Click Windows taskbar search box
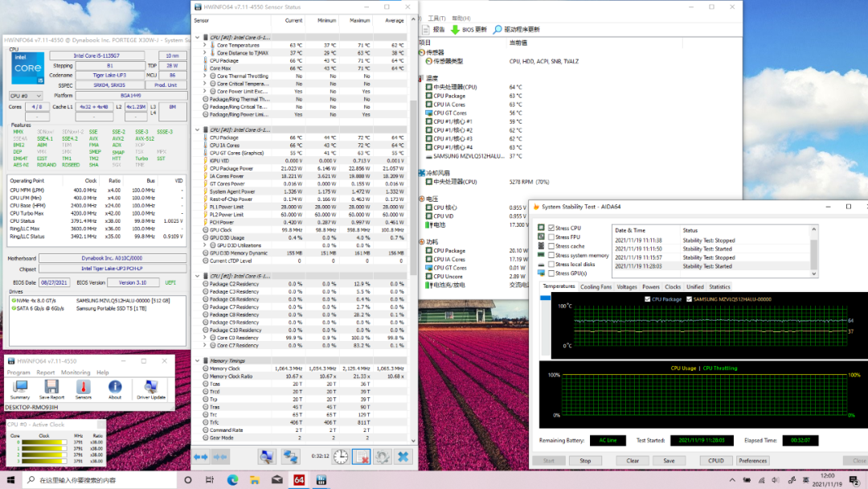Screen dimensions: 868x489 tap(100, 479)
